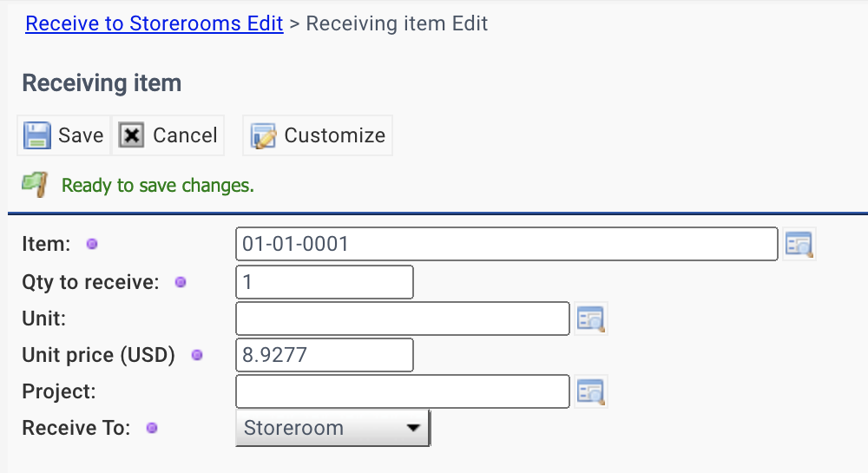868x473 pixels.
Task: Click the required dot beside Unit price
Action: click(x=197, y=355)
